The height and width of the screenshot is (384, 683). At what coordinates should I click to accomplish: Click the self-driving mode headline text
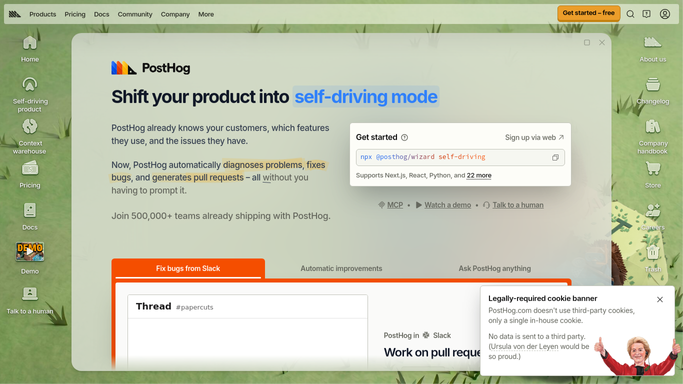pos(366,97)
